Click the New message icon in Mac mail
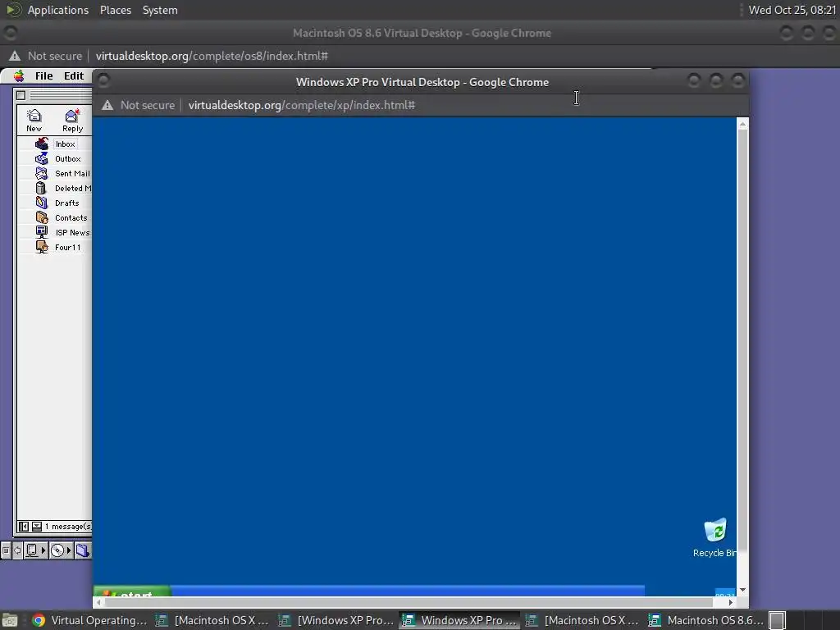The width and height of the screenshot is (840, 630). pyautogui.click(x=34, y=115)
